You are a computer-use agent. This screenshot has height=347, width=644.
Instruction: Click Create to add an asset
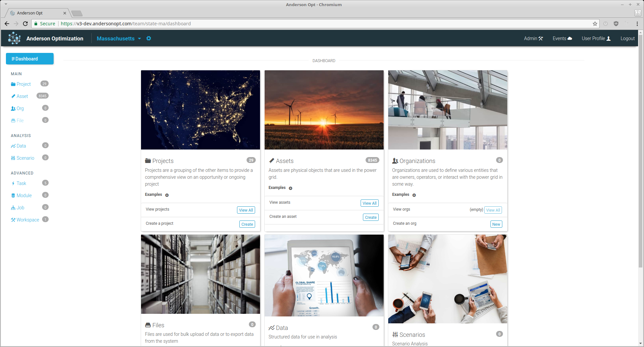(x=371, y=217)
